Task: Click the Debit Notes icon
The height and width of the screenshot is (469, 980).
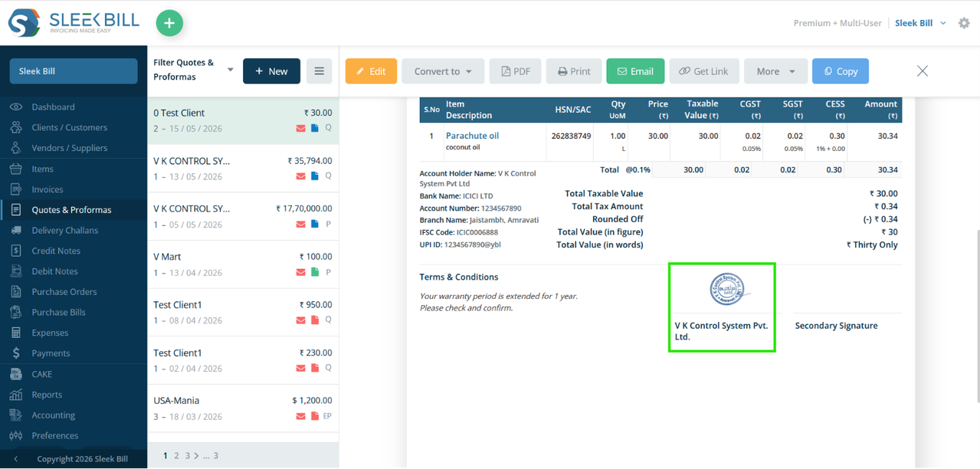Action: [16, 271]
